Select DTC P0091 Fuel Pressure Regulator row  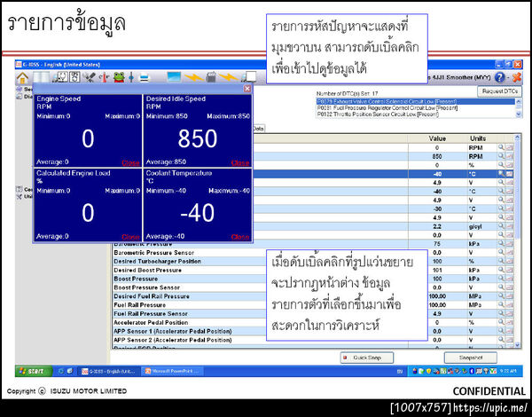pos(416,107)
